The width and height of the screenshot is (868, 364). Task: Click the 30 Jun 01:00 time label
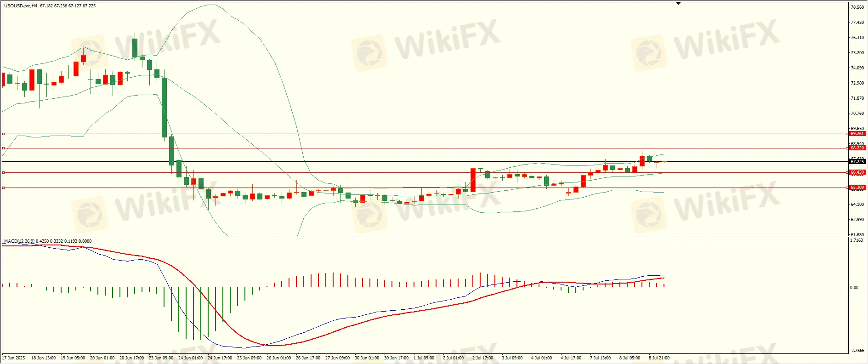point(367,358)
